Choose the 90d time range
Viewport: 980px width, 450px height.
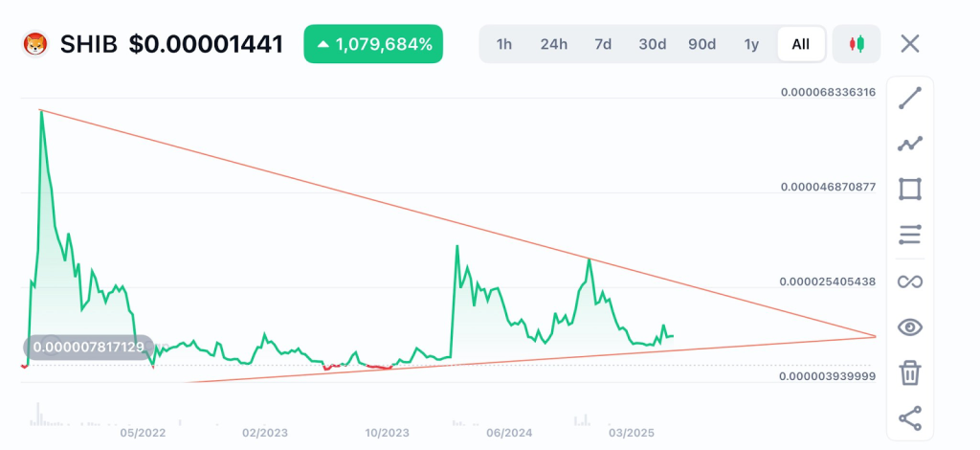702,44
